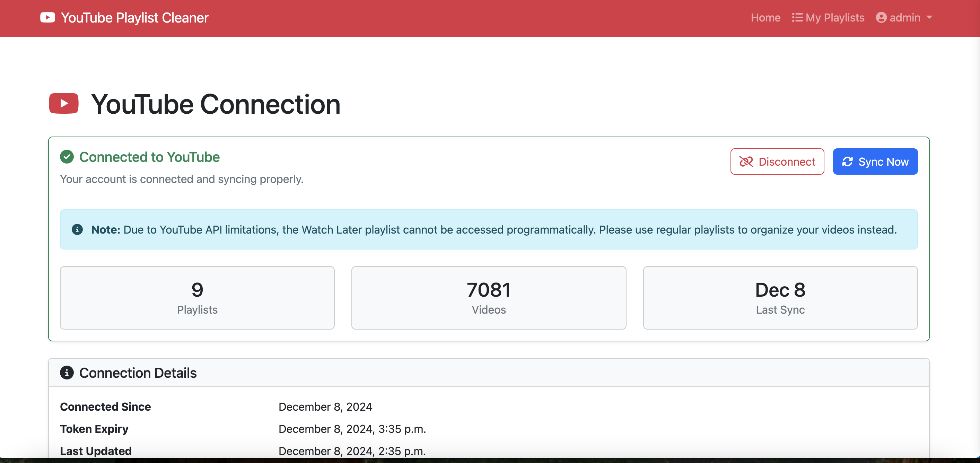Open My Playlists from the navbar
Screen dimensions: 980x463
point(828,17)
